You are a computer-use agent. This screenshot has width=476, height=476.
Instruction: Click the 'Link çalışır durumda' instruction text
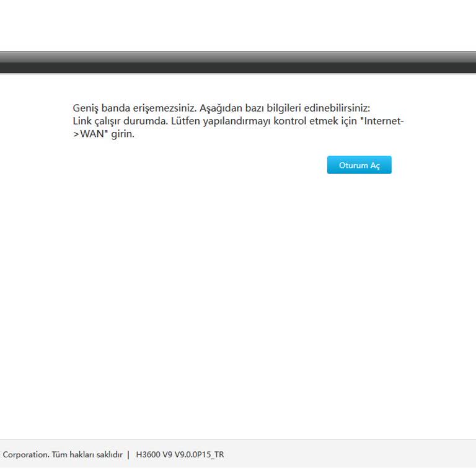(238, 121)
